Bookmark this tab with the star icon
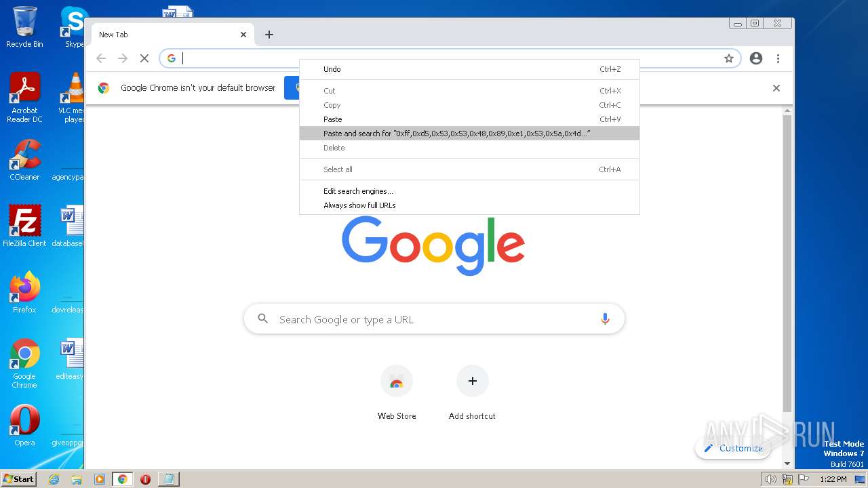 point(729,58)
